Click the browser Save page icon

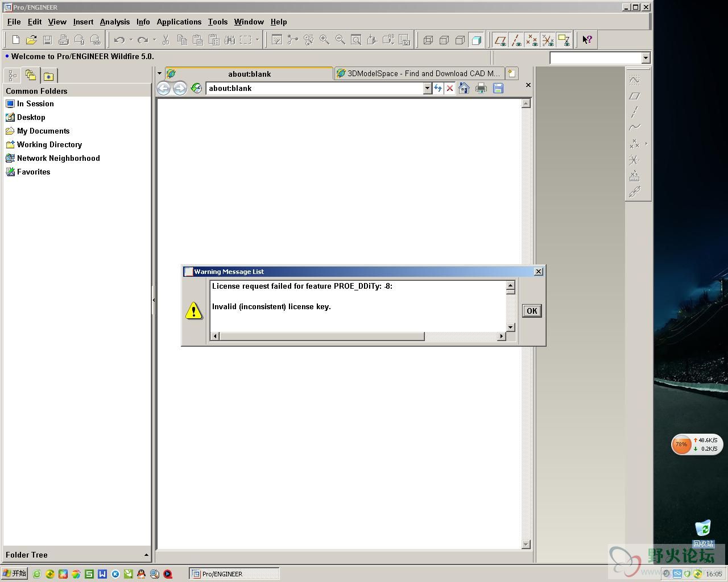click(498, 88)
